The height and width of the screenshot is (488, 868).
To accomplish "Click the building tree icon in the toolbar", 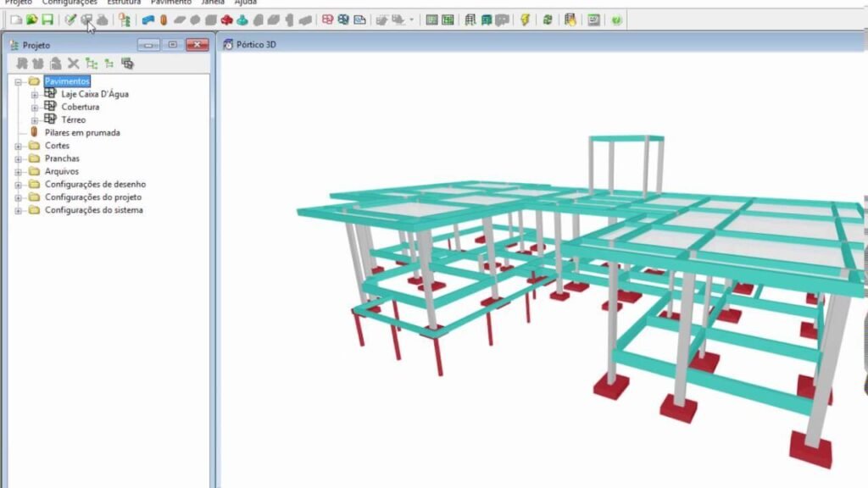I will point(125,20).
